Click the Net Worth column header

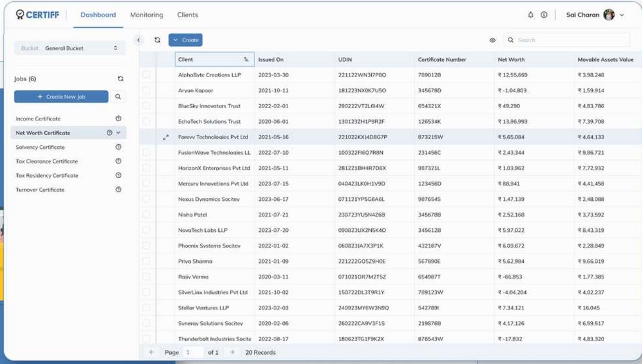pyautogui.click(x=534, y=60)
